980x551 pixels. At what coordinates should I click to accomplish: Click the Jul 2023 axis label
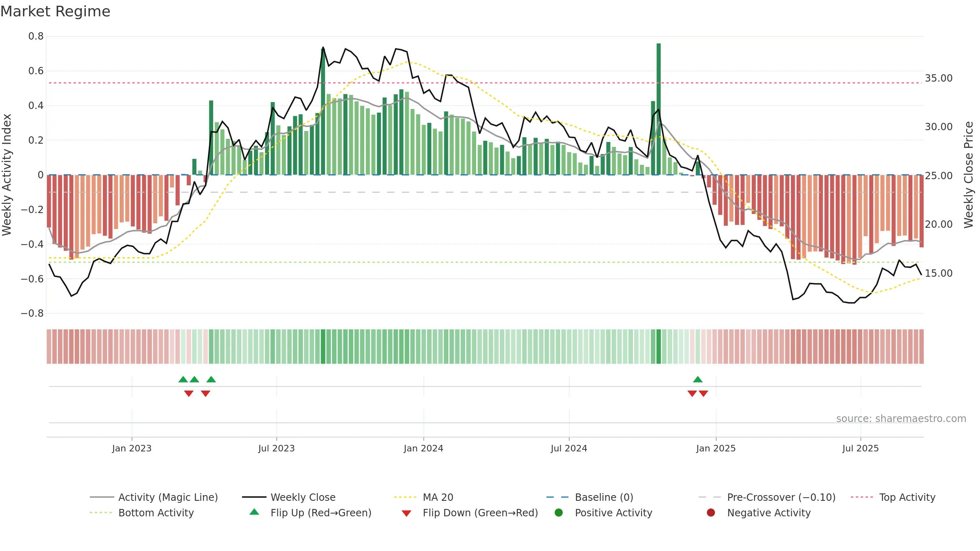click(x=276, y=448)
